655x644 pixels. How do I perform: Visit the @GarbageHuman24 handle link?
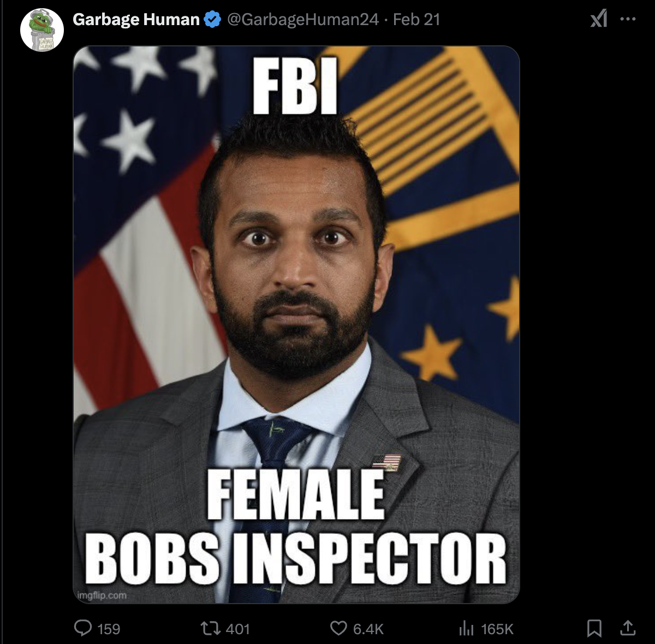pos(302,20)
